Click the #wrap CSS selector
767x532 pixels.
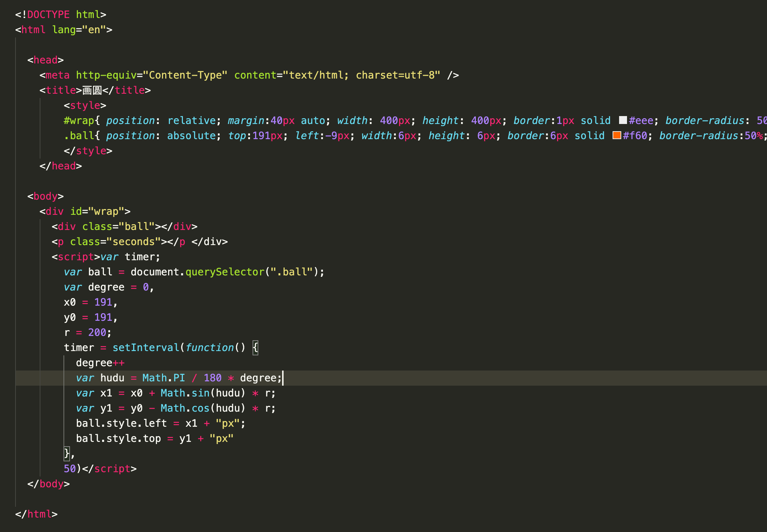(79, 120)
